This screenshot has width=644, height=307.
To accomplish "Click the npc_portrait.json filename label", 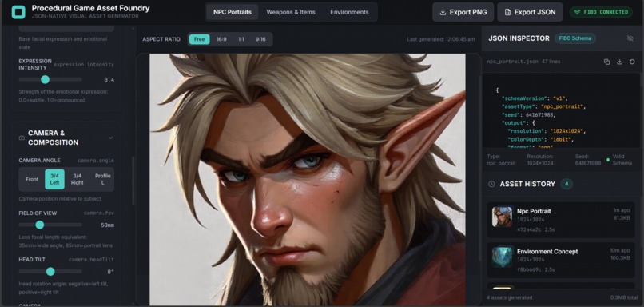I will [x=512, y=62].
